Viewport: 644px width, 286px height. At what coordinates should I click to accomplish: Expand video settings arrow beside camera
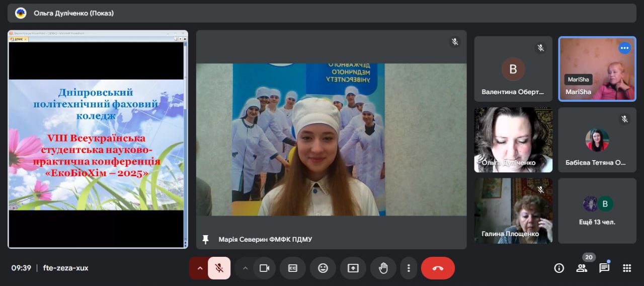point(246,268)
